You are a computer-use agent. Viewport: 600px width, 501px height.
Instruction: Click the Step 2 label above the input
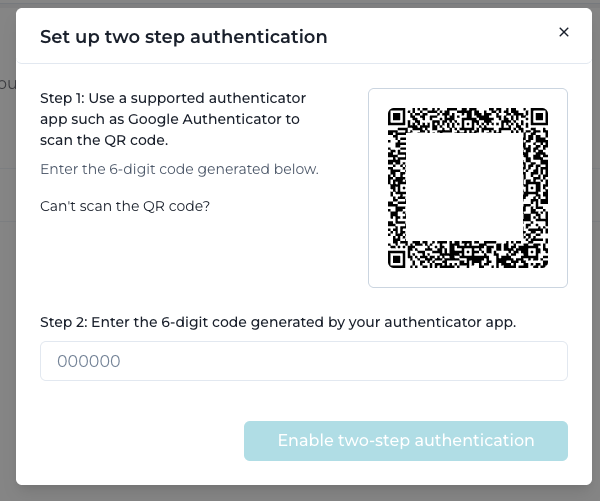(278, 322)
